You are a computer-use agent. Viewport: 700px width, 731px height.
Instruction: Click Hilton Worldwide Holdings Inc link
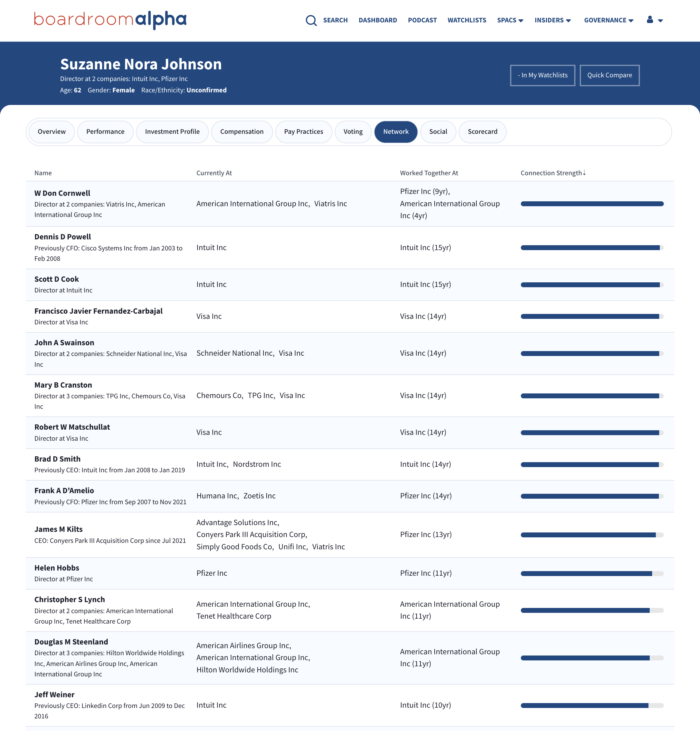pyautogui.click(x=247, y=670)
